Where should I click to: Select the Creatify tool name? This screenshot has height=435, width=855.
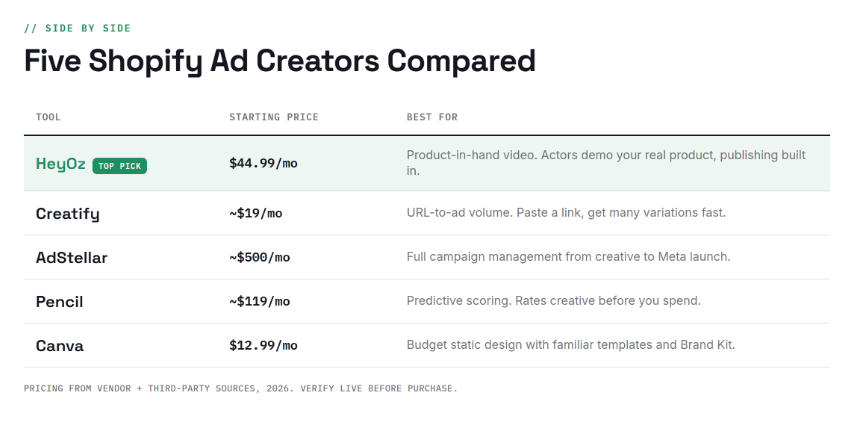[68, 214]
